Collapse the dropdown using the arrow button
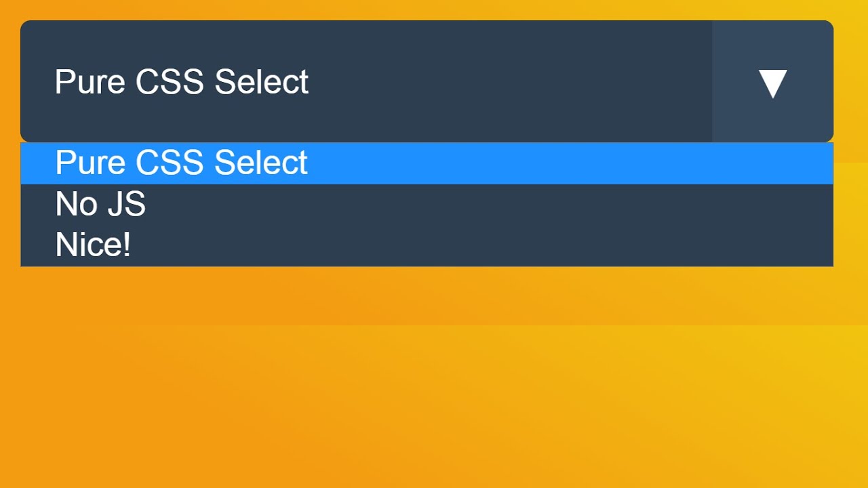Image resolution: width=868 pixels, height=488 pixels. (x=772, y=82)
